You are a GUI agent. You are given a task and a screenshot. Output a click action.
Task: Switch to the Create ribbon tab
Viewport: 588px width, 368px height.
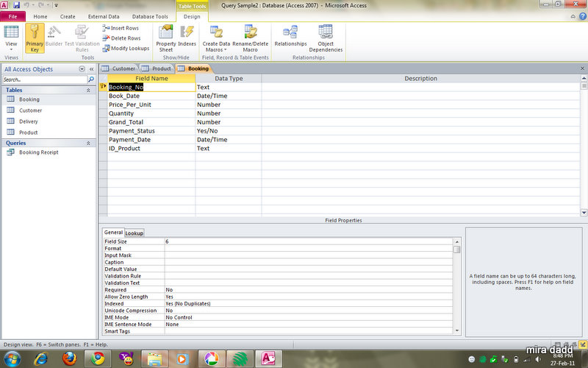point(68,16)
